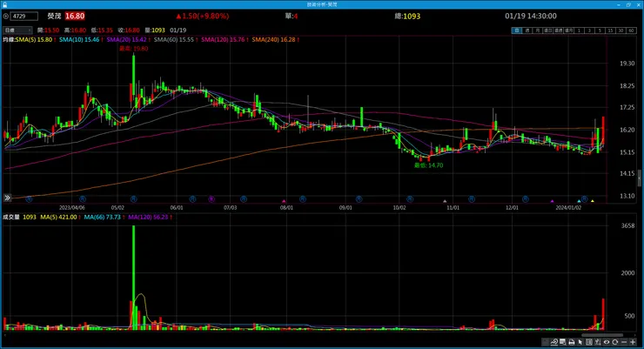Click the volume MA(120) 56.23 label
Viewport: 644px width, 349px height.
pyautogui.click(x=148, y=218)
